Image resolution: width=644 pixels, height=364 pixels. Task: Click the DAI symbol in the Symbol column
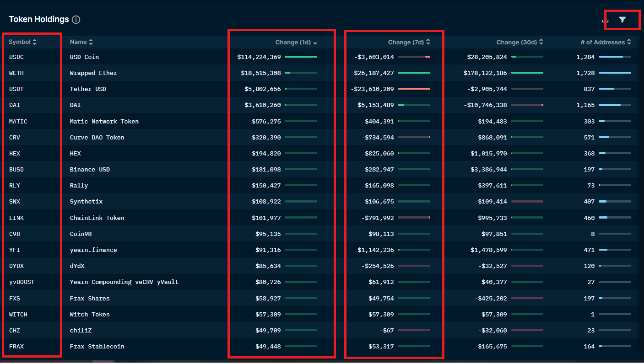pyautogui.click(x=15, y=105)
